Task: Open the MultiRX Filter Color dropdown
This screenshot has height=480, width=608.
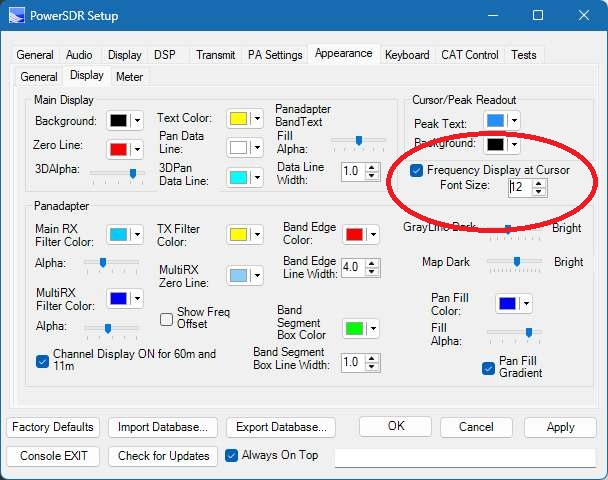Action: [137, 299]
